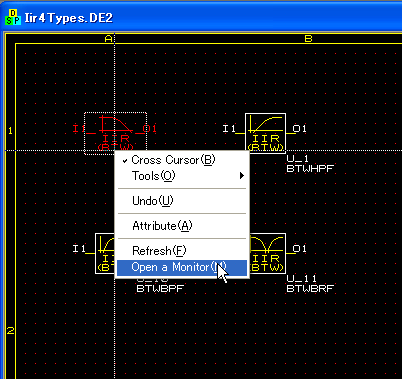Click the BTWHPF high-pass IIR filter block

pyautogui.click(x=265, y=133)
